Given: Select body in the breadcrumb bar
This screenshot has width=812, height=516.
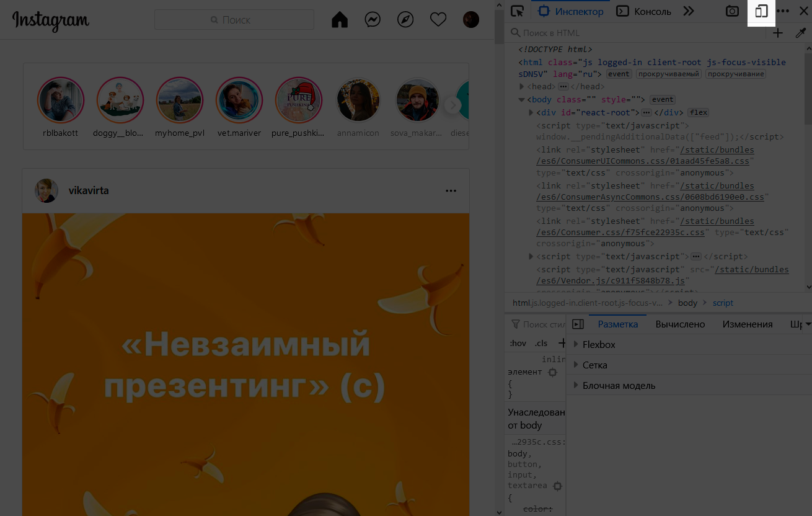Looking at the screenshot, I should click(688, 303).
